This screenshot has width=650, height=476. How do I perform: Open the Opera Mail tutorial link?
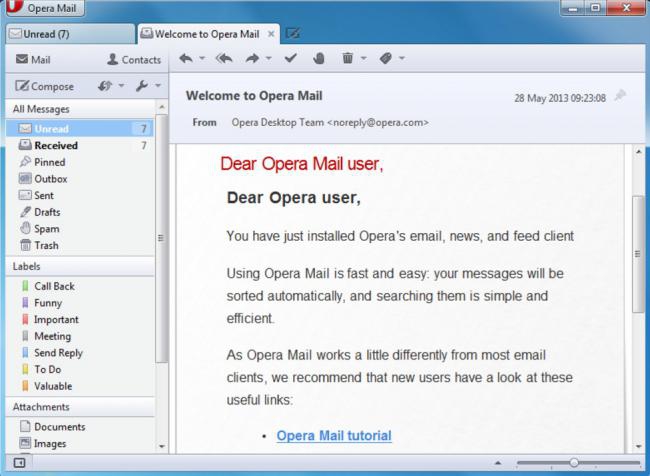pos(334,435)
